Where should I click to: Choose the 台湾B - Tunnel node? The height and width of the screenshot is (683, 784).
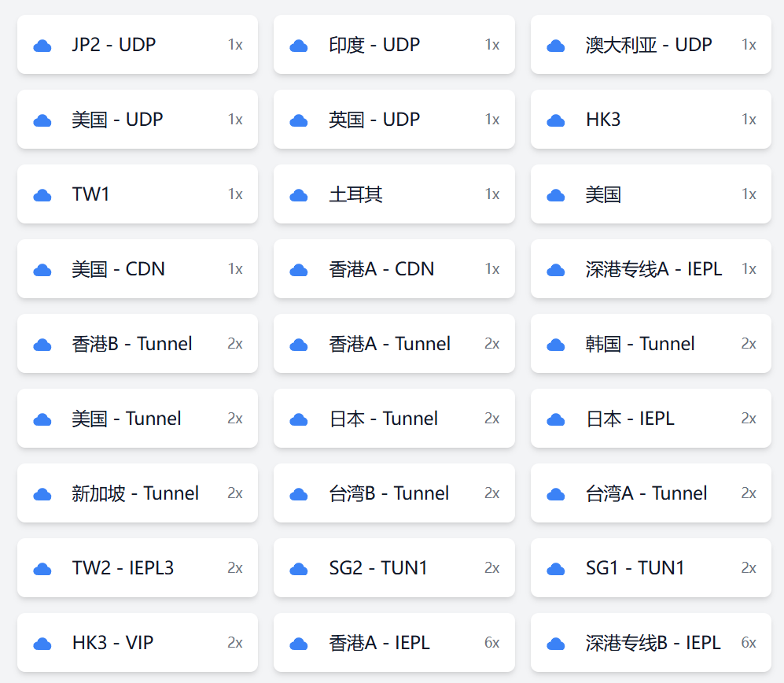coord(393,493)
